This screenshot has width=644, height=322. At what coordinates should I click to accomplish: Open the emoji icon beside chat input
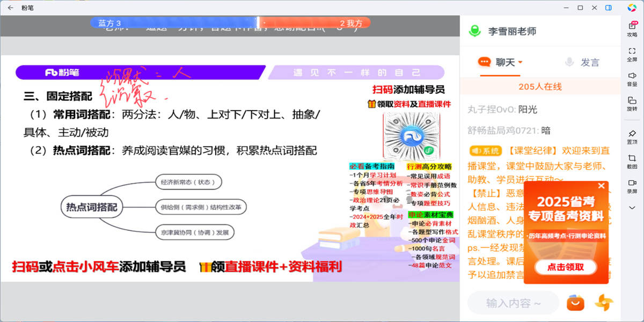click(x=574, y=302)
